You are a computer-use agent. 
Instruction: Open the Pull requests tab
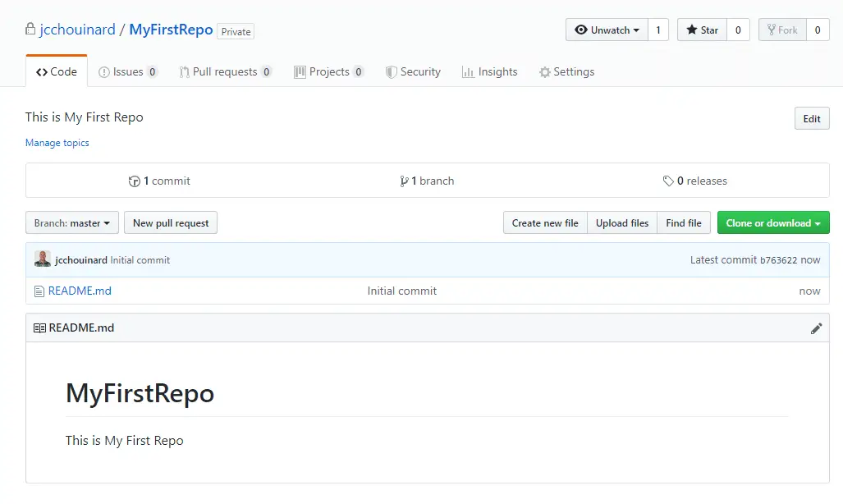[x=224, y=72]
